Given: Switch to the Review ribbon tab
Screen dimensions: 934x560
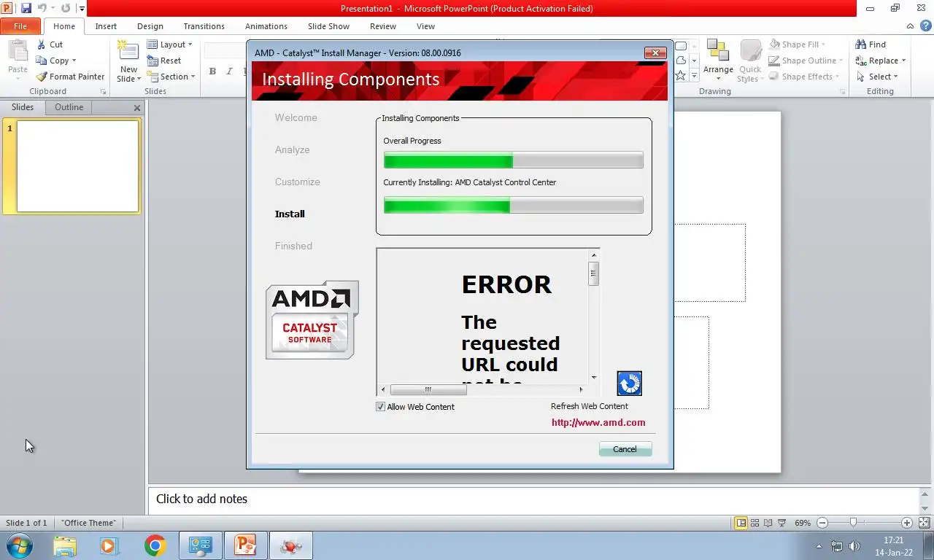Looking at the screenshot, I should click(x=383, y=26).
